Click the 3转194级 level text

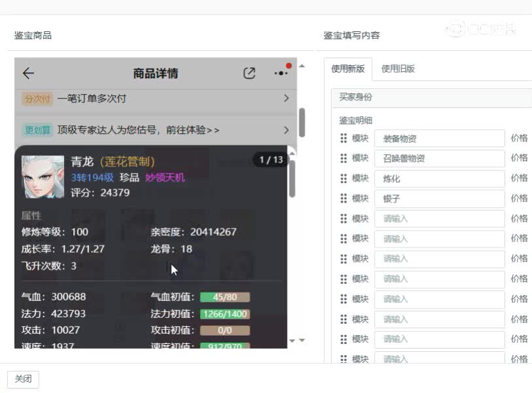92,178
